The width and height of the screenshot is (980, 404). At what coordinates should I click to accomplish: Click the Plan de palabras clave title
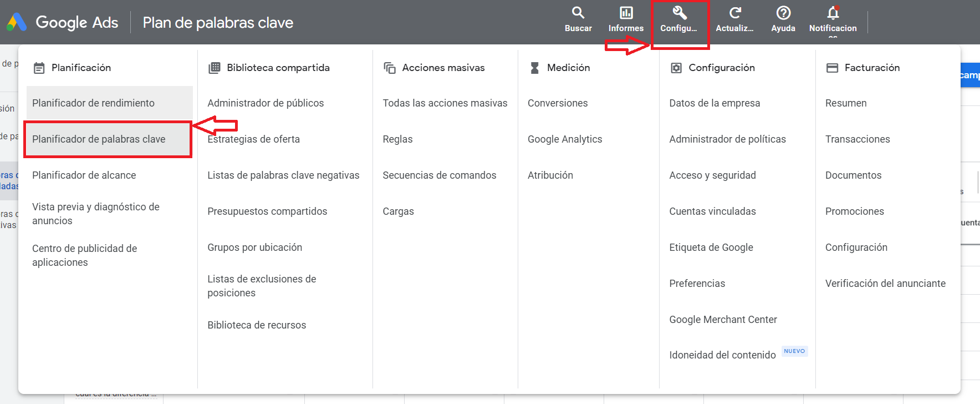click(x=218, y=23)
